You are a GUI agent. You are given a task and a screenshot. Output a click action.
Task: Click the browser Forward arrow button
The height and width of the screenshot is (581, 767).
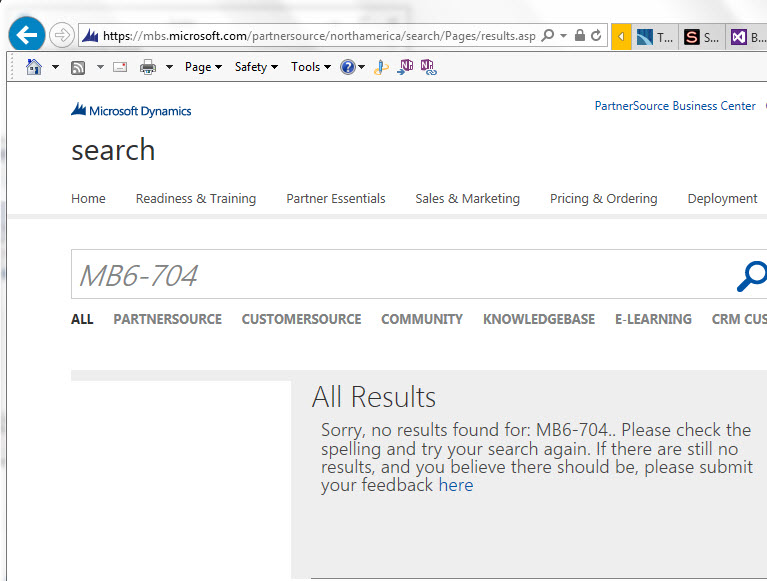click(62, 36)
